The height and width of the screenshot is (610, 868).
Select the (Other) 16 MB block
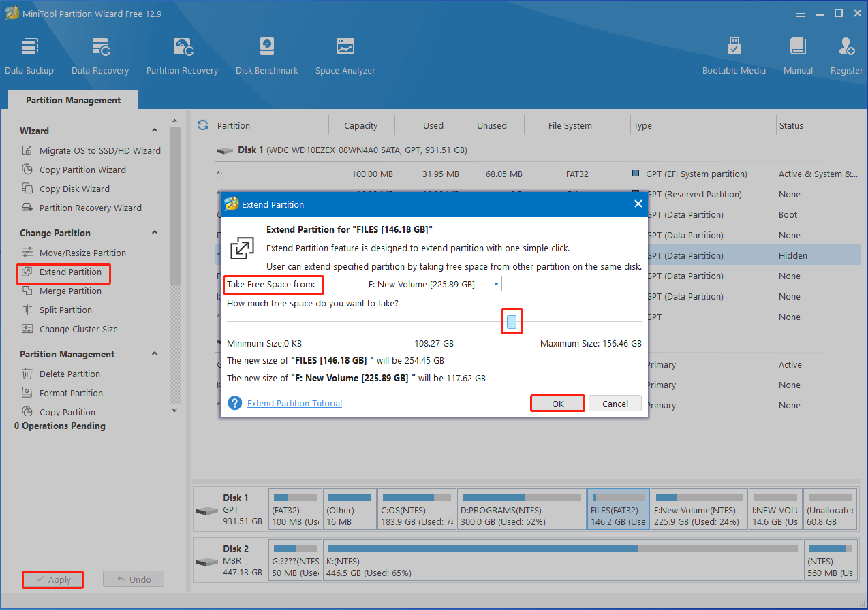tap(350, 509)
